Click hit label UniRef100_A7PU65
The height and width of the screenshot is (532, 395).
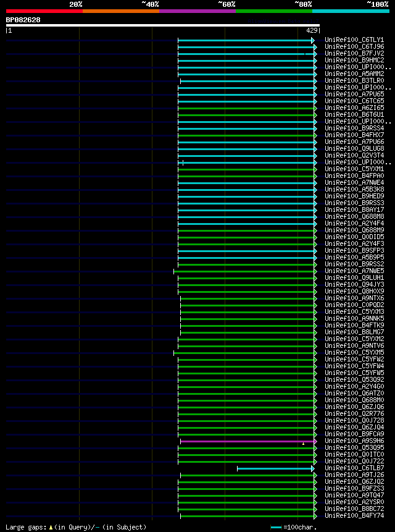[x=354, y=95]
